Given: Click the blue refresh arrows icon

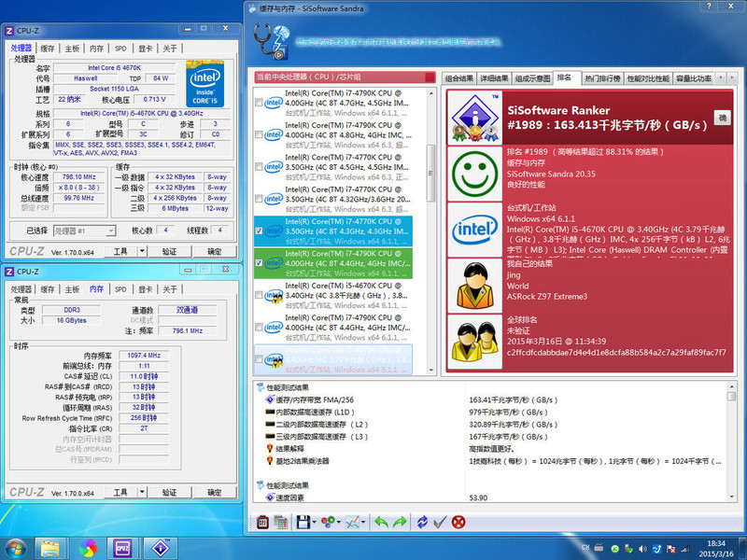Looking at the screenshot, I should coord(422,523).
